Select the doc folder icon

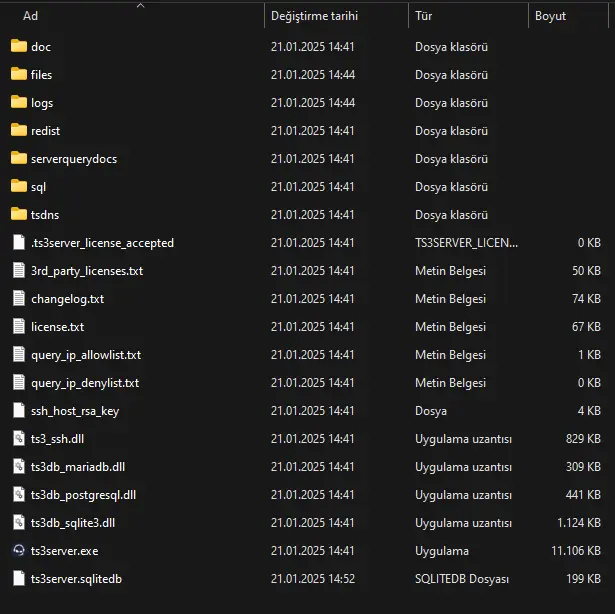click(x=19, y=46)
